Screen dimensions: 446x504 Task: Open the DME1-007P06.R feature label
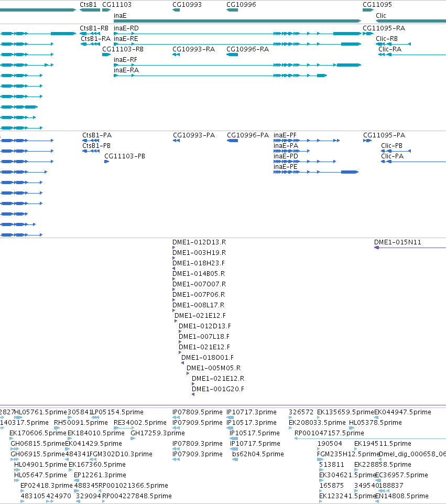[x=199, y=294]
